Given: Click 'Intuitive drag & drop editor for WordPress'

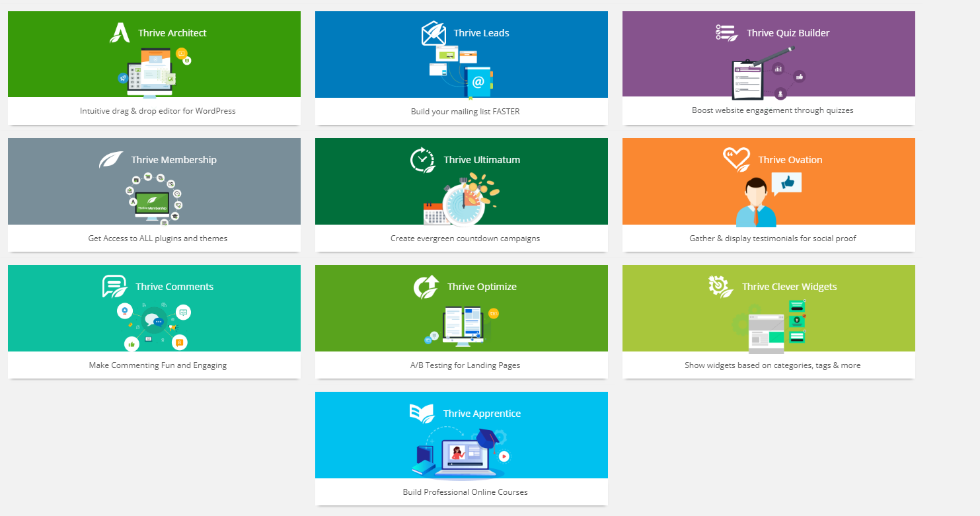Looking at the screenshot, I should click(x=157, y=111).
